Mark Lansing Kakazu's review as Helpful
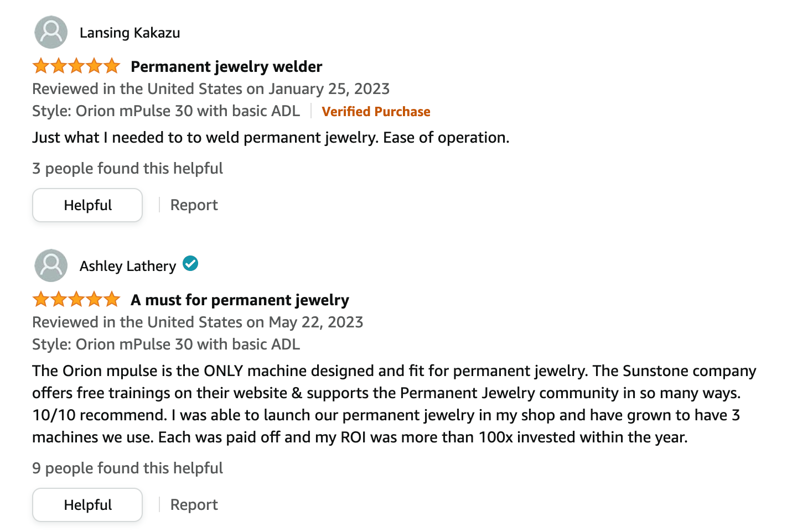The height and width of the screenshot is (532, 787). (87, 205)
